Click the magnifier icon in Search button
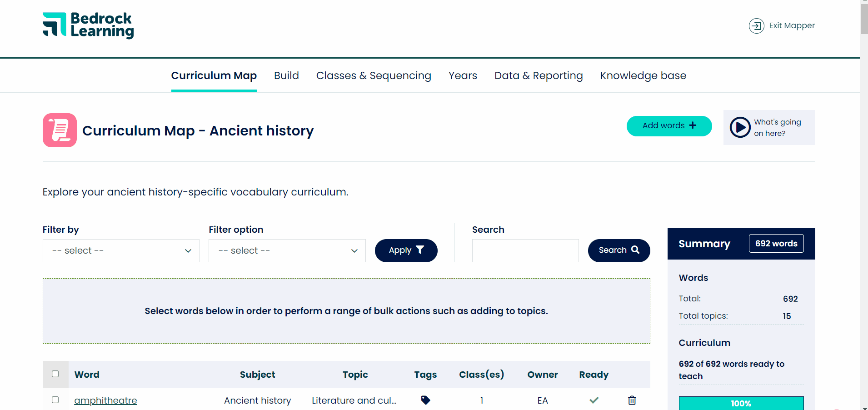 [635, 250]
